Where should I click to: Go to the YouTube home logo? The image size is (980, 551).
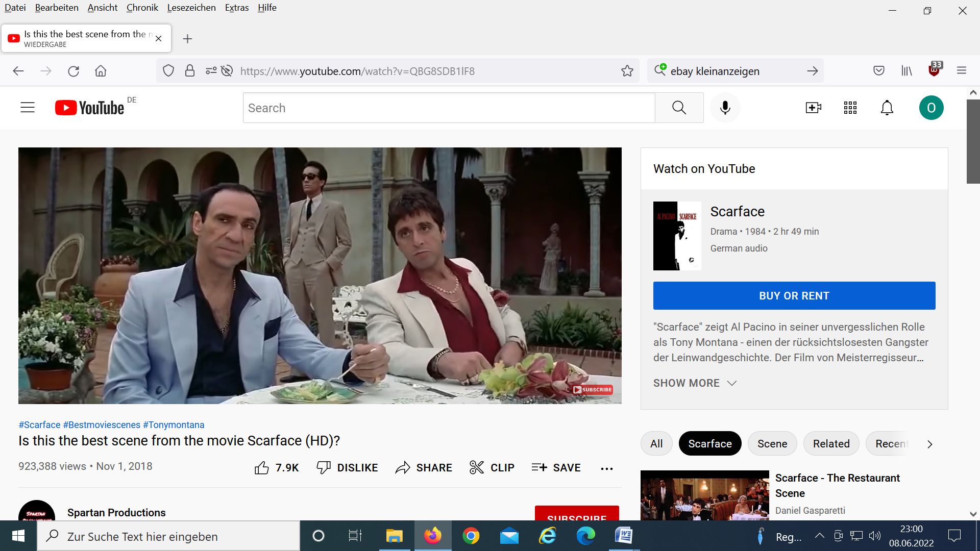point(90,108)
